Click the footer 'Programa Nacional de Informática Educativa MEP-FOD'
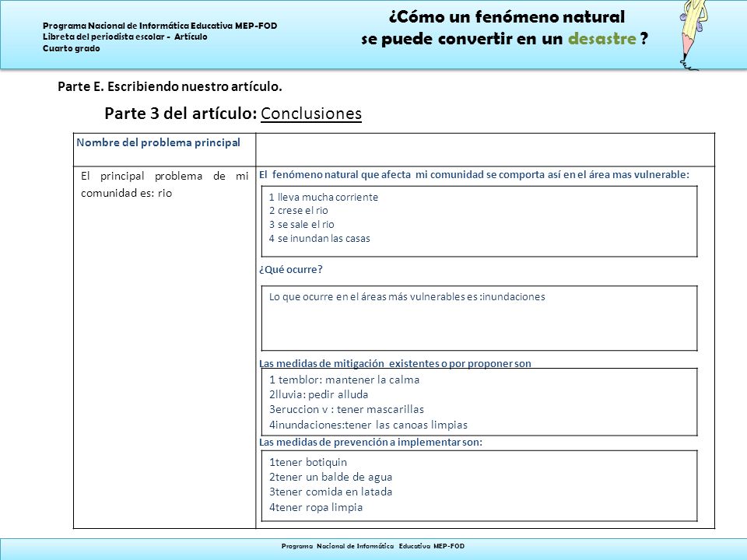The height and width of the screenshot is (560, 747). pos(373,546)
